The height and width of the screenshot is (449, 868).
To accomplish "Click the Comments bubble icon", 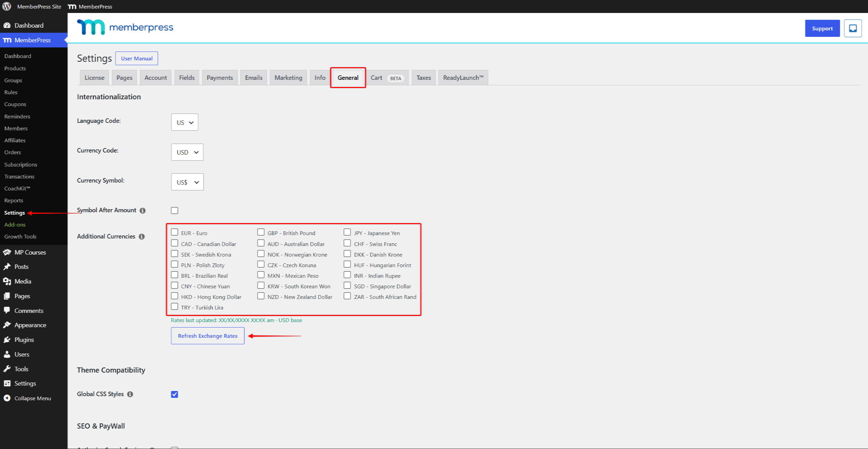I will click(x=7, y=310).
